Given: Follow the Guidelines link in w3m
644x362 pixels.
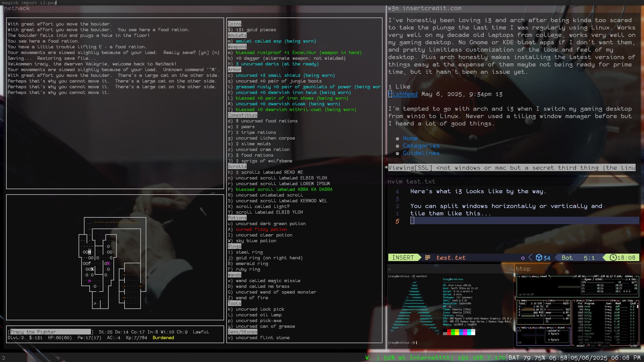Looking at the screenshot, I should (421, 153).
